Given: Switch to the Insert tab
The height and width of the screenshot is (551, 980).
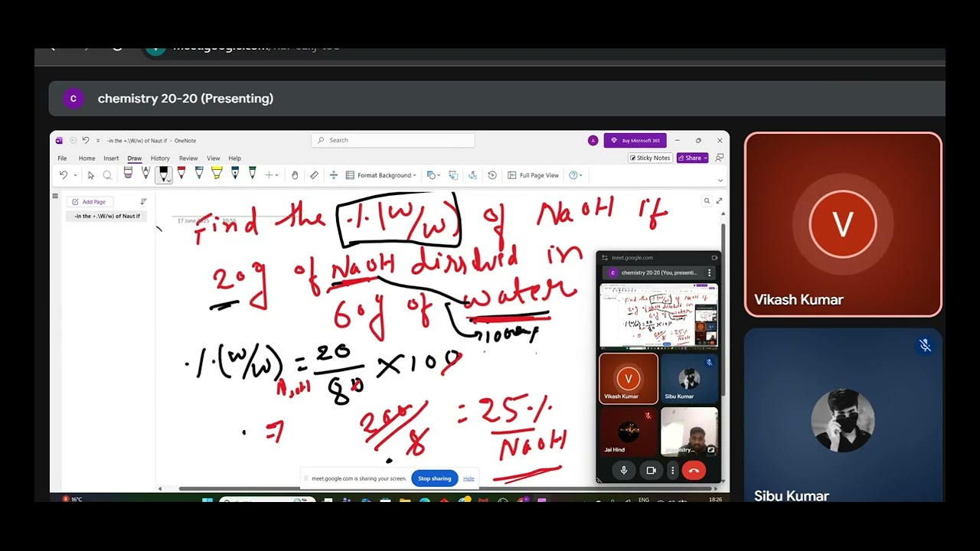Looking at the screenshot, I should (x=111, y=158).
